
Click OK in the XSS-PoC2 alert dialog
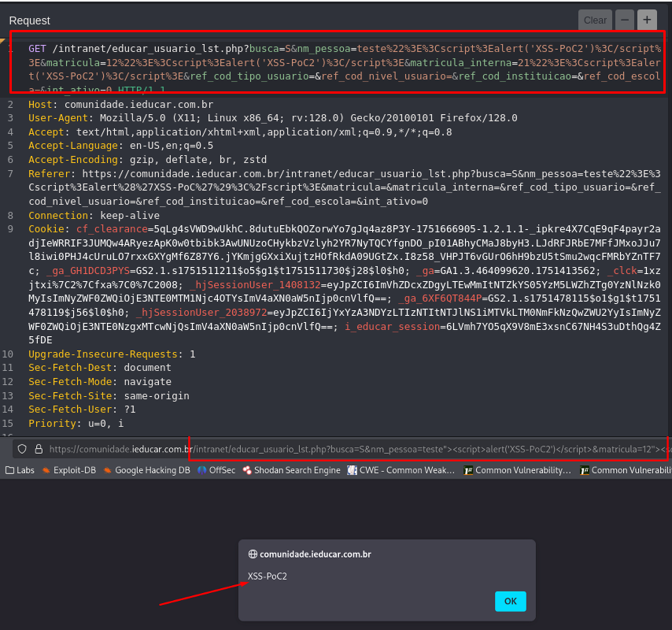click(511, 602)
